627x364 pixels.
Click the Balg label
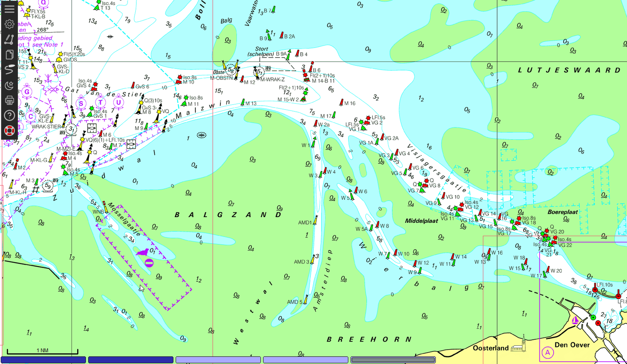226,20
